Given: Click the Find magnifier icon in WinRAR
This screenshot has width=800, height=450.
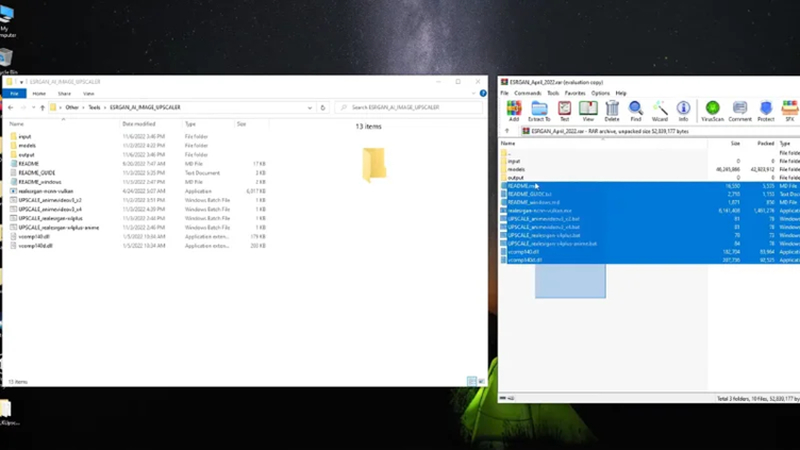Looking at the screenshot, I should [635, 111].
